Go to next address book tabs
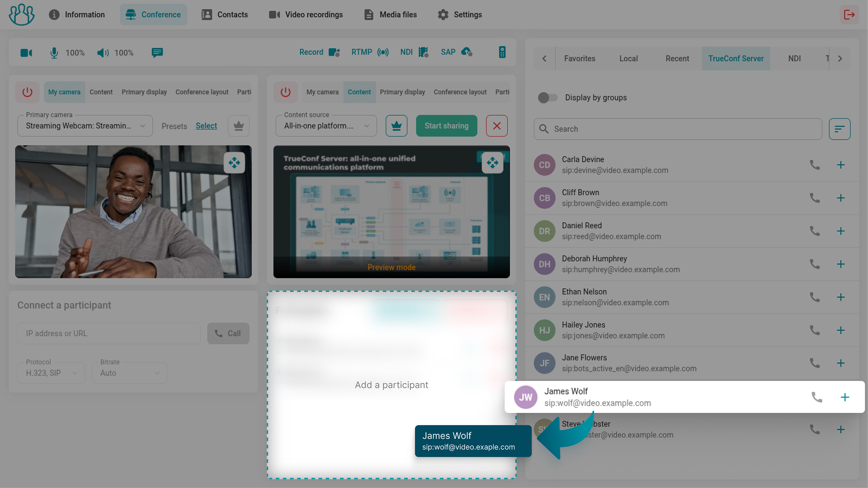This screenshot has width=868, height=488. [840, 59]
